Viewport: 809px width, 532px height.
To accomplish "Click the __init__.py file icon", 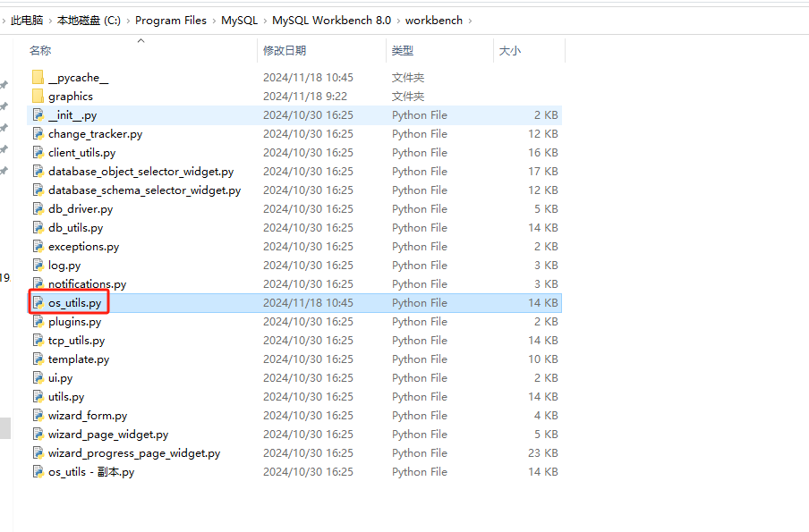I will coord(38,115).
